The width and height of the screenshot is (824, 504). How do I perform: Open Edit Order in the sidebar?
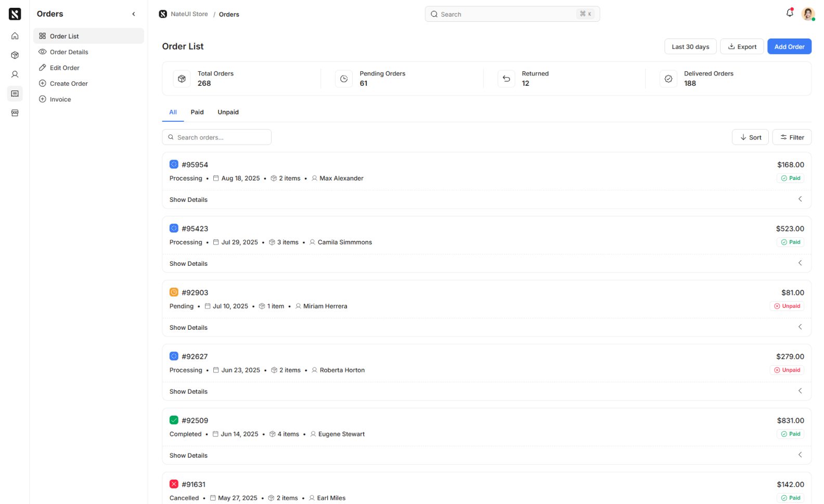[x=88, y=68]
